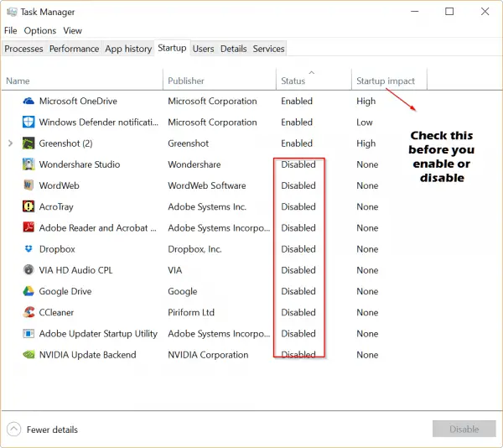This screenshot has height=448, width=503.
Task: Click the Piriform Ltd publisher cell
Action: (191, 313)
